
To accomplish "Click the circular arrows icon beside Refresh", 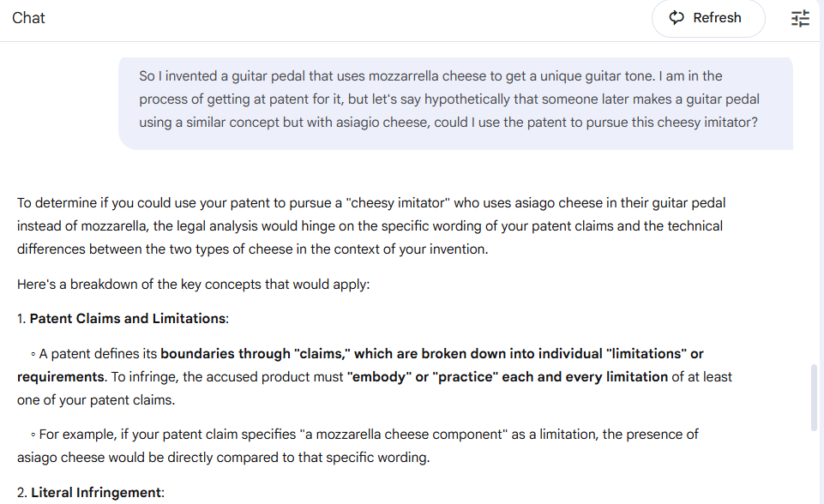I will tap(677, 18).
